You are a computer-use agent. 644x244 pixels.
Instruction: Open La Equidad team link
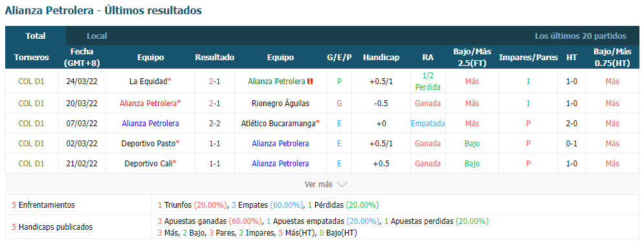[x=148, y=82]
